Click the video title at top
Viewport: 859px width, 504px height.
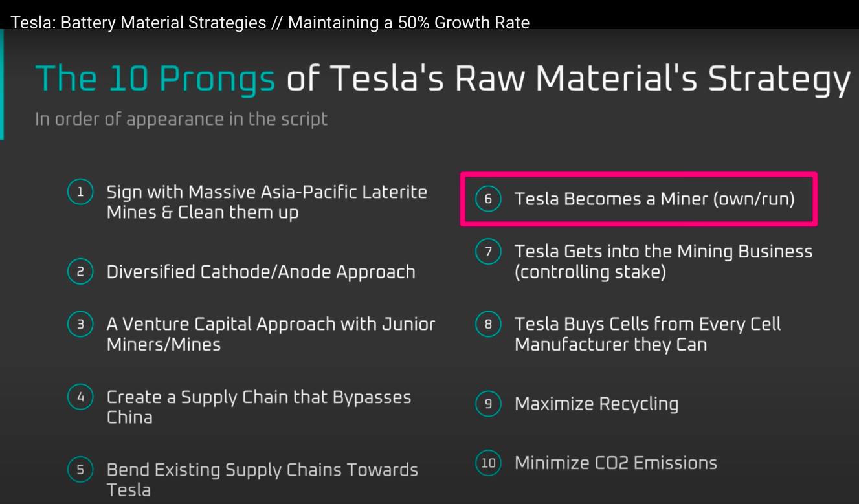[x=270, y=23]
